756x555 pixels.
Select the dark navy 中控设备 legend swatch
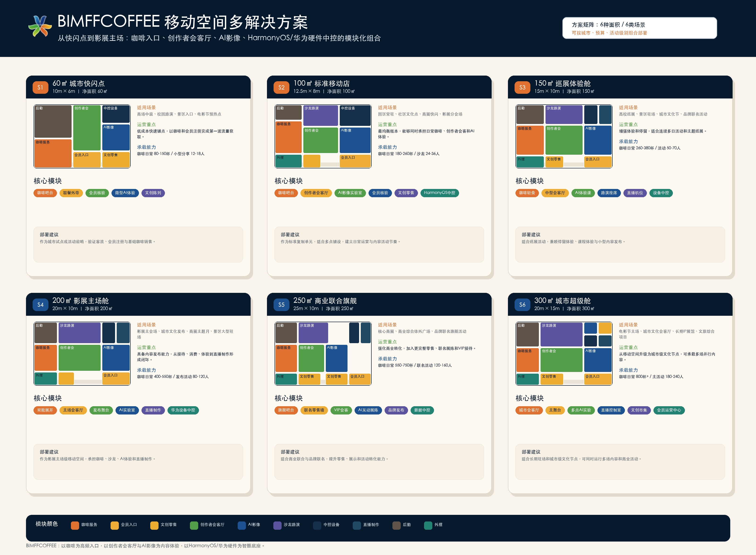[x=317, y=525]
